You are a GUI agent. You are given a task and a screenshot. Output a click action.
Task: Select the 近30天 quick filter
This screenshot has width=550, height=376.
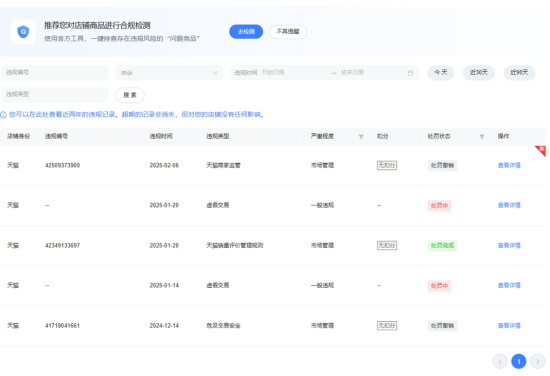click(x=478, y=73)
